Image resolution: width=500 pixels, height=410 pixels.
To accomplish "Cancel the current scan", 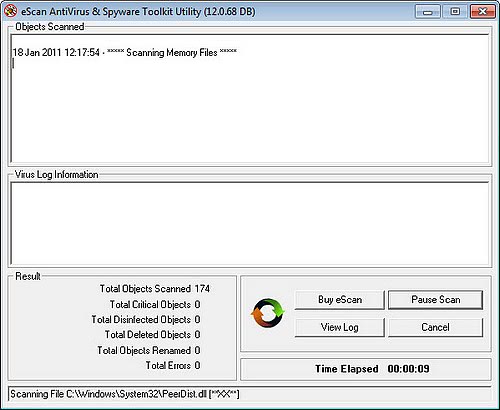I will [435, 327].
